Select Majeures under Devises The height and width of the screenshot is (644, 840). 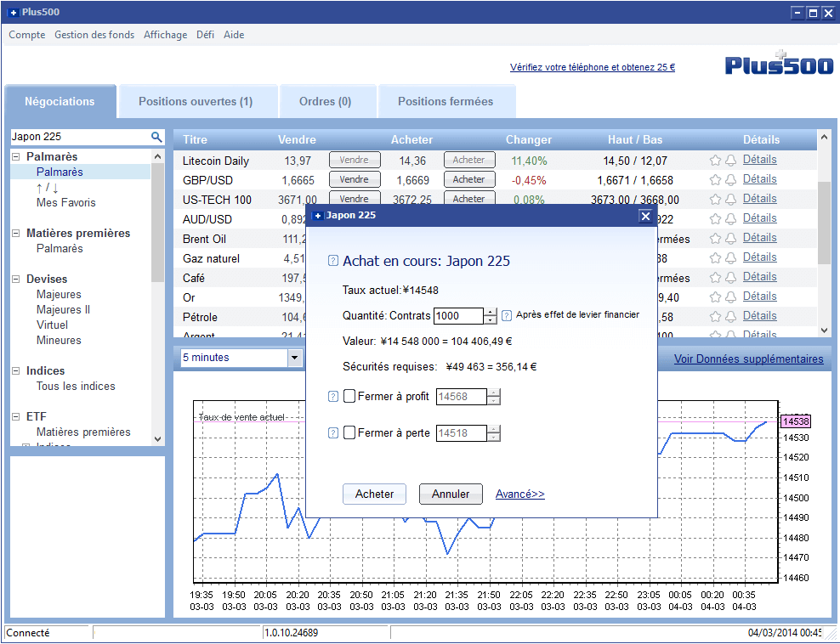(59, 295)
